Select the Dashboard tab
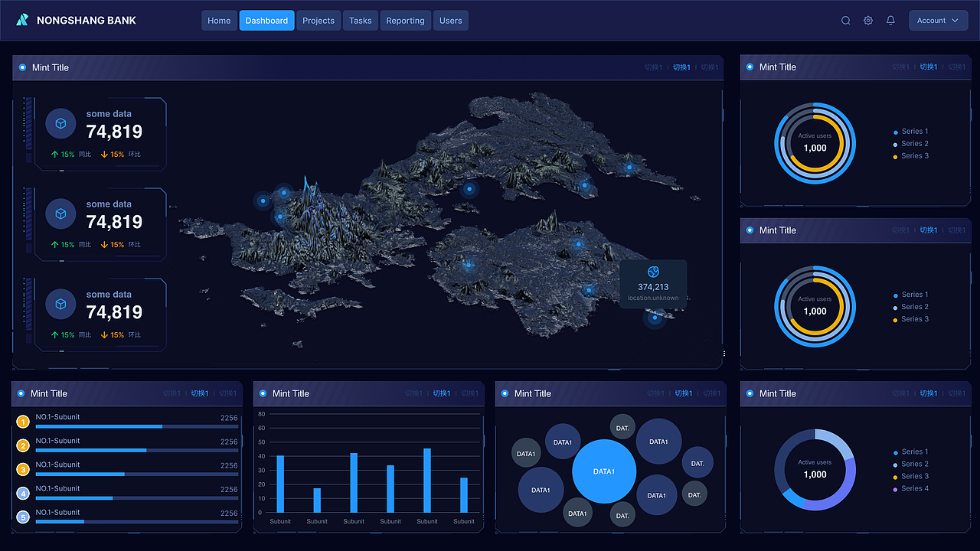This screenshot has height=551, width=980. [266, 21]
